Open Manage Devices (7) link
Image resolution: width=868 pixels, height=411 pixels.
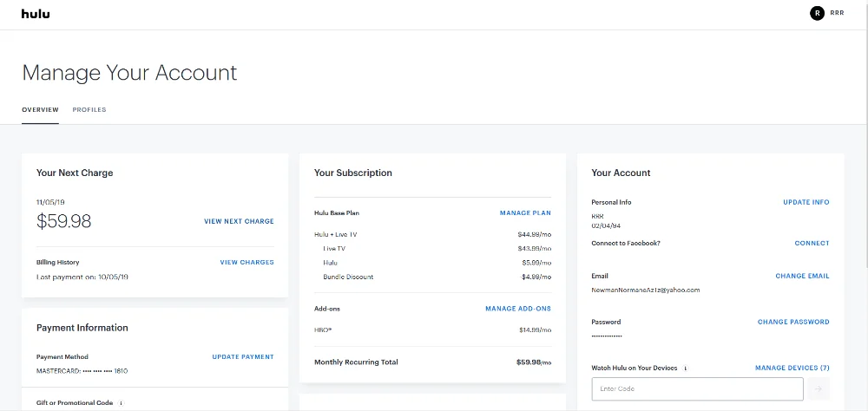pos(792,368)
